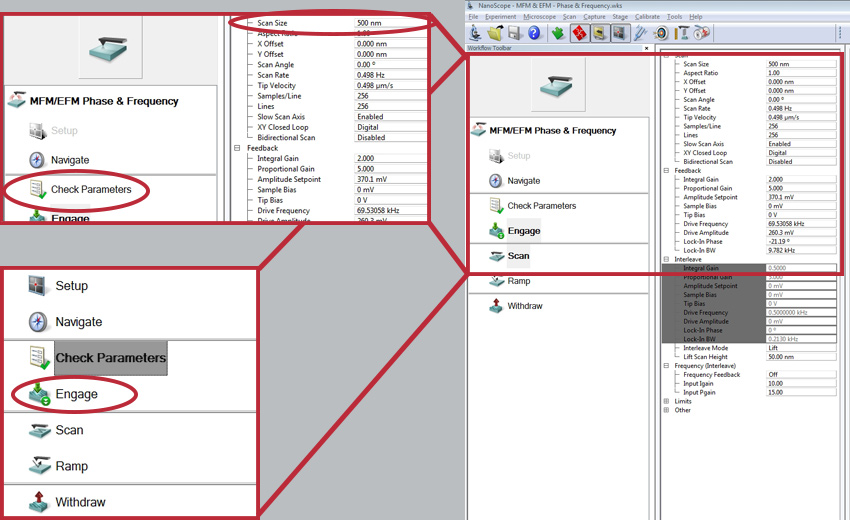This screenshot has width=850, height=520.
Task: Click the Lift Scan Height 50.00 nm field
Action: point(801,357)
